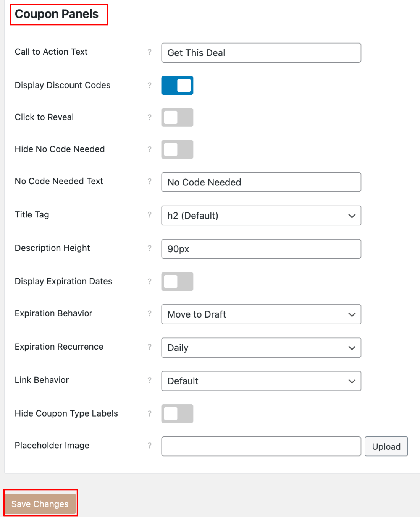Viewport: 420px width, 517px height.
Task: Open the Expiration Recurrence selector showing Daily
Action: tap(261, 348)
